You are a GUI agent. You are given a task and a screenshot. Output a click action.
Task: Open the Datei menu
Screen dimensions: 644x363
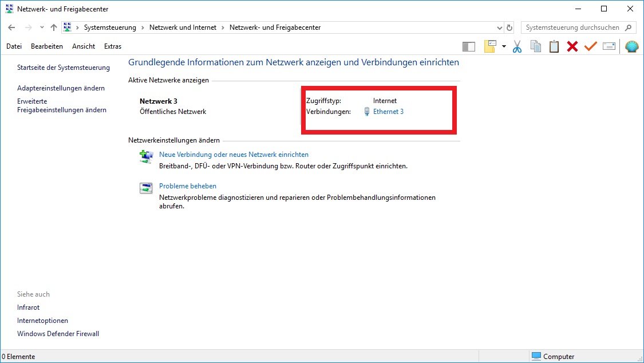pos(14,46)
